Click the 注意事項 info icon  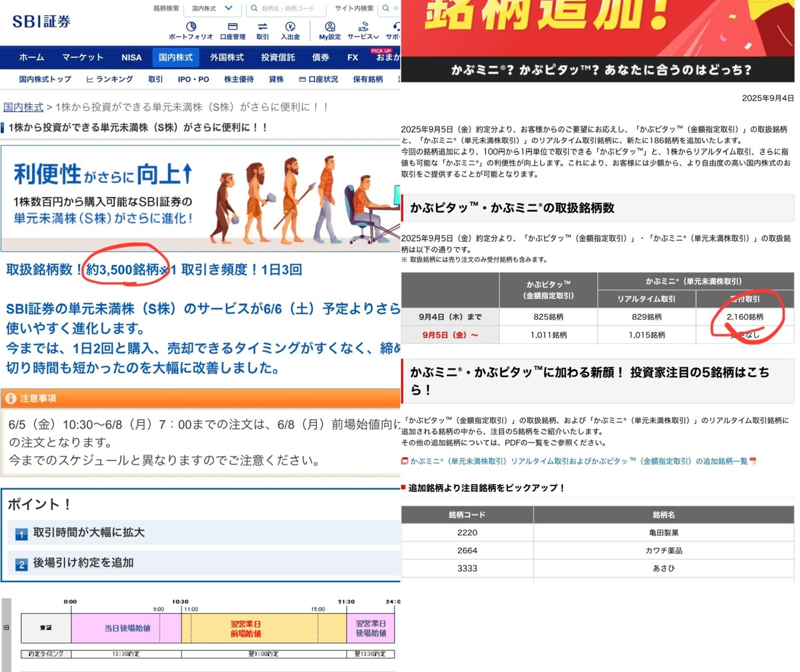10,398
